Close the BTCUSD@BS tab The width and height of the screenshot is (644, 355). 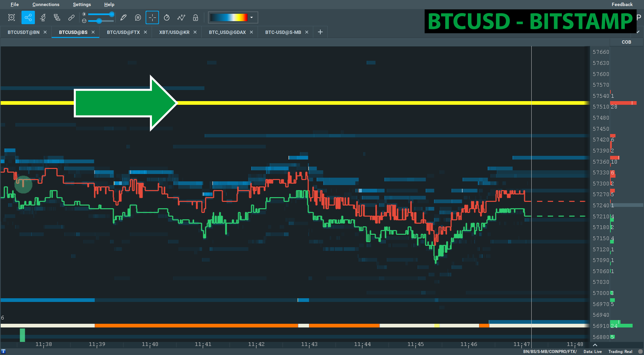[x=93, y=32]
